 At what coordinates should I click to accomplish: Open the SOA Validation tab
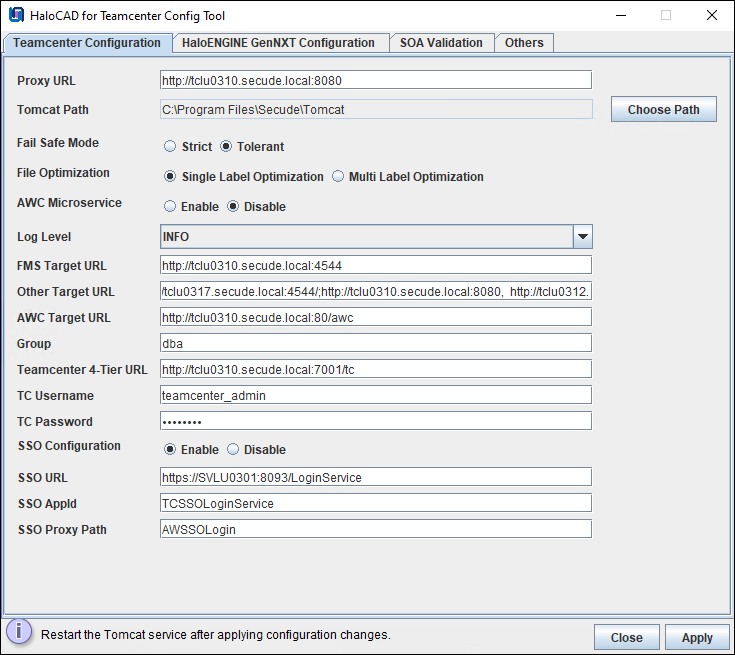click(441, 43)
